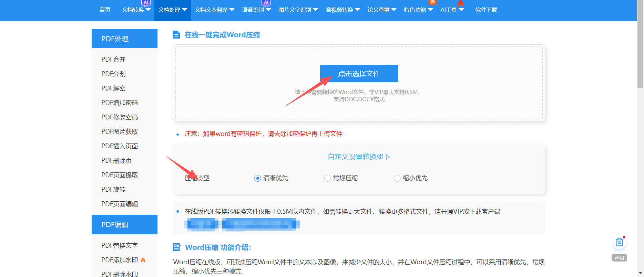The width and height of the screenshot is (644, 277).
Task: Open PDF增加密码 sidebar item
Action: coord(120,103)
